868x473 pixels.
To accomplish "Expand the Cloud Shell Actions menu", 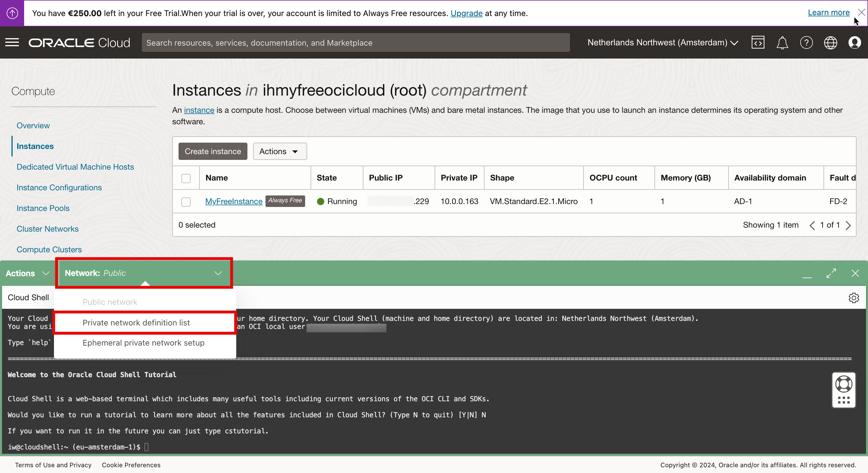I will pos(28,273).
